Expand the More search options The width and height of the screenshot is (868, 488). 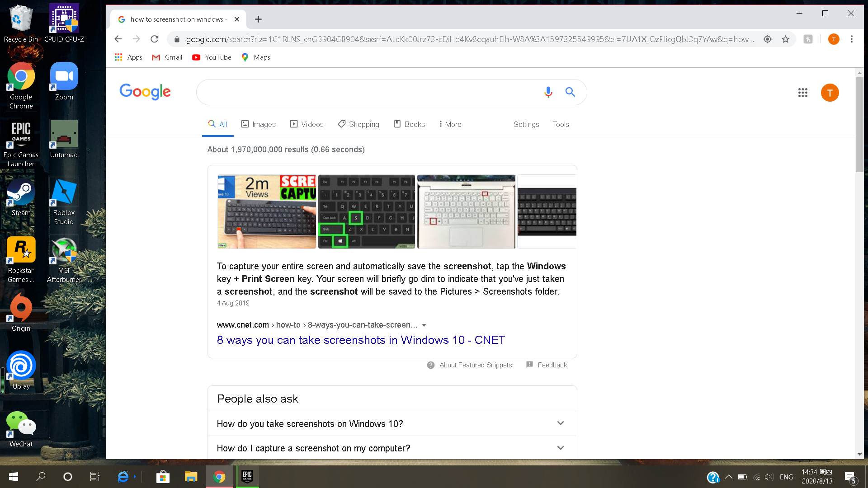pyautogui.click(x=450, y=124)
